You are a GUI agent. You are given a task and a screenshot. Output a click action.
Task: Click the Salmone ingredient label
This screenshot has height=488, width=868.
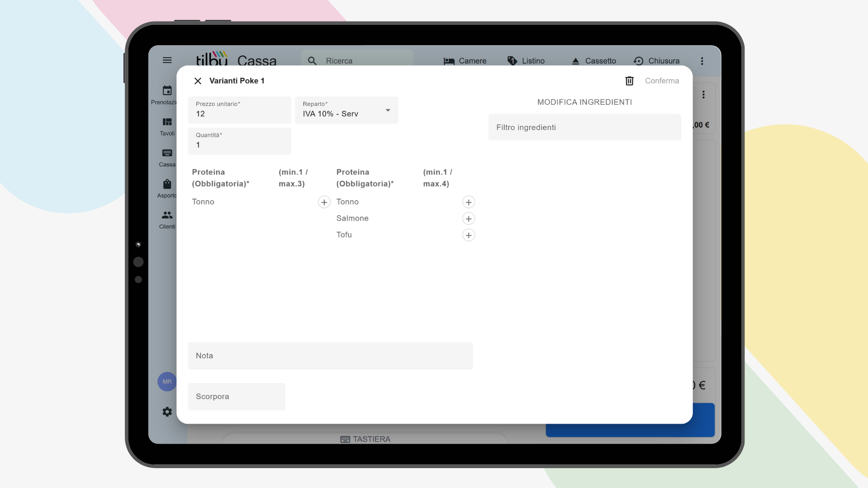[x=352, y=218]
